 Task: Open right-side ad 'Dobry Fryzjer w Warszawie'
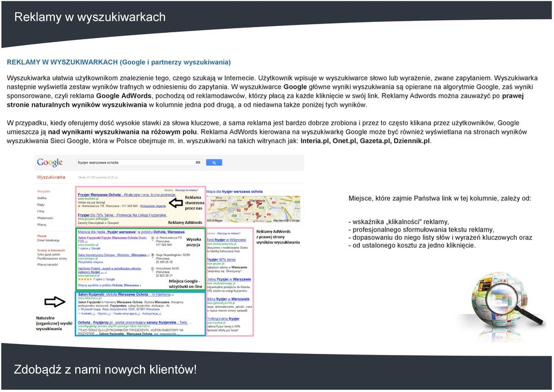(229, 279)
